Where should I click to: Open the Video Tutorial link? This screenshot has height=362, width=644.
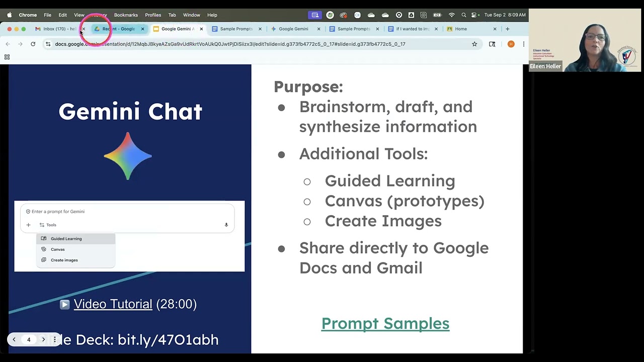tap(113, 304)
